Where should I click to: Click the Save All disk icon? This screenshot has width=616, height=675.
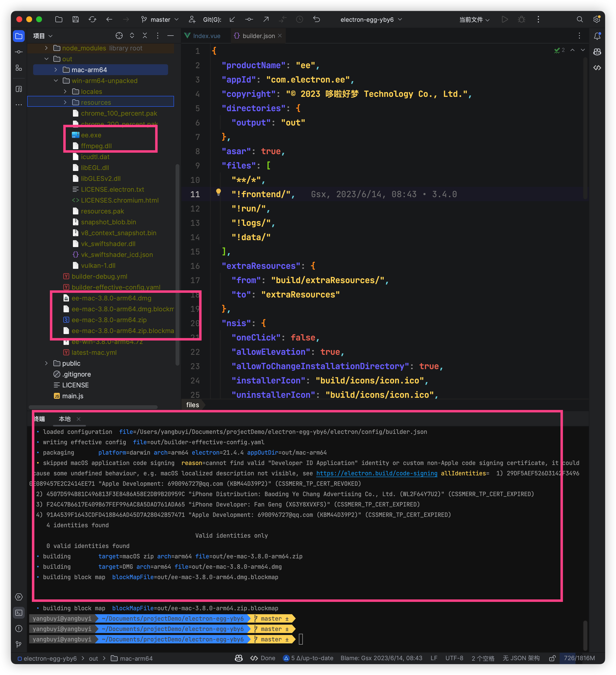coord(75,20)
